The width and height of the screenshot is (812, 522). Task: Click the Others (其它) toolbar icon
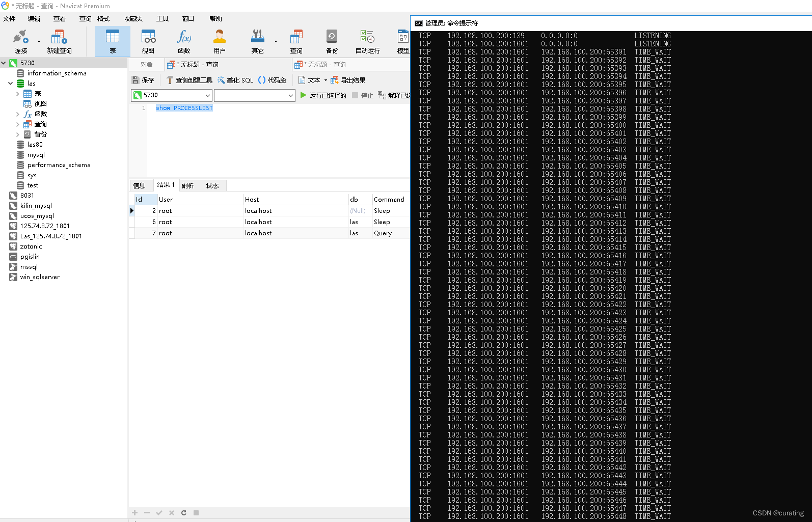[x=258, y=41]
